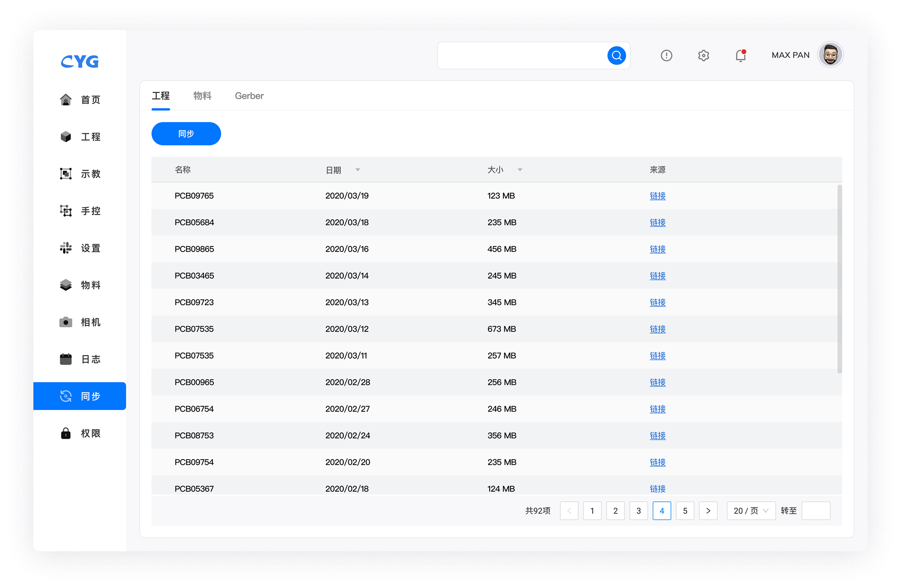Image resolution: width=901 pixels, height=588 pixels.
Task: Open the 链接 link for PCB06754
Action: (x=657, y=409)
